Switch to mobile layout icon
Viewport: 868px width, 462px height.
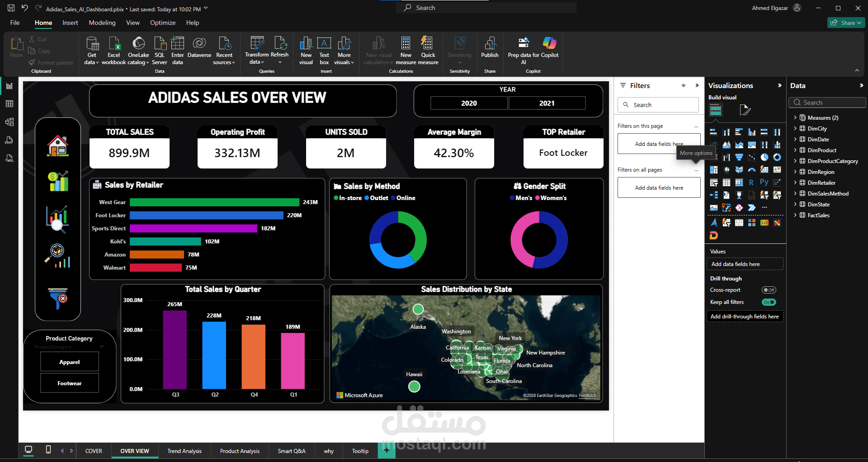coord(48,450)
